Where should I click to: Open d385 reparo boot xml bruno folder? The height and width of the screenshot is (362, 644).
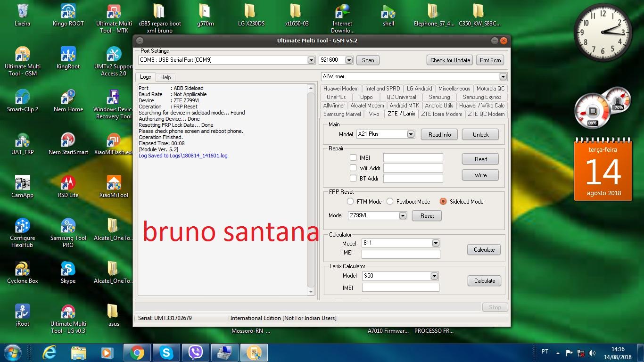(159, 18)
